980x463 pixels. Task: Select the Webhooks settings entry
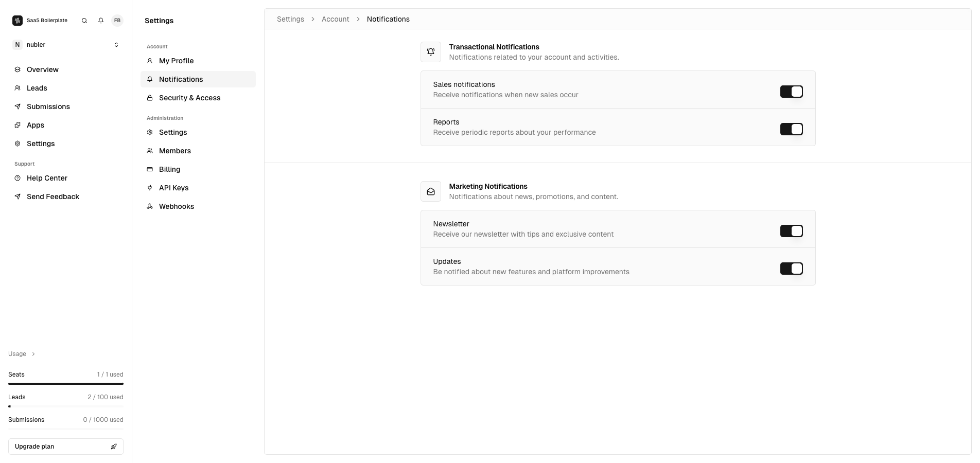(176, 206)
